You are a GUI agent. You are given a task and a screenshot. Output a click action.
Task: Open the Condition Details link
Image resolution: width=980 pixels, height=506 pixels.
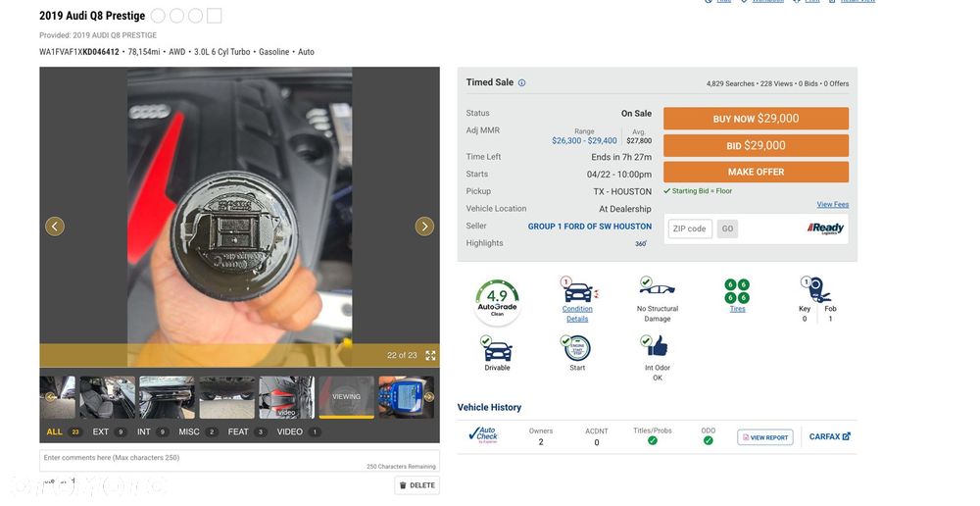coord(577,314)
